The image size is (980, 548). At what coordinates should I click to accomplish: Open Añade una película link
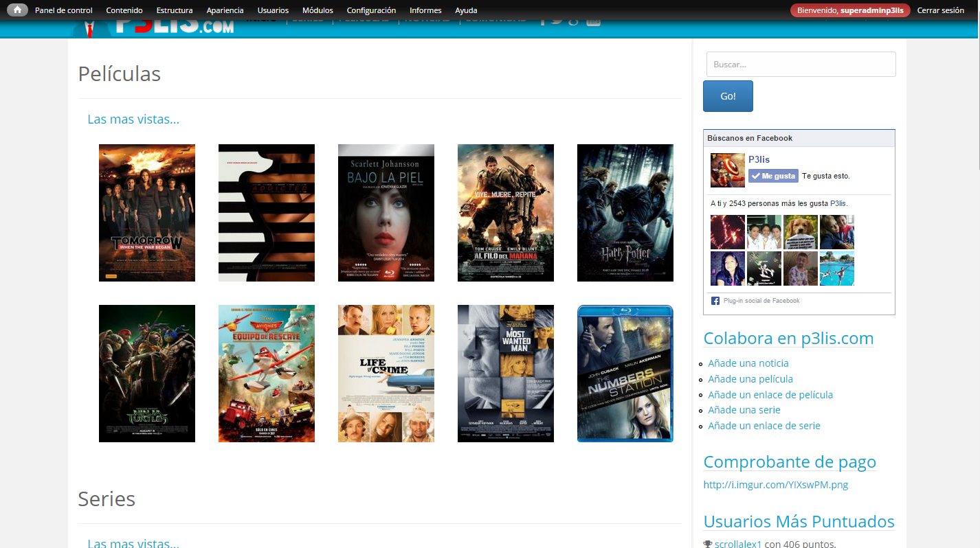750,379
